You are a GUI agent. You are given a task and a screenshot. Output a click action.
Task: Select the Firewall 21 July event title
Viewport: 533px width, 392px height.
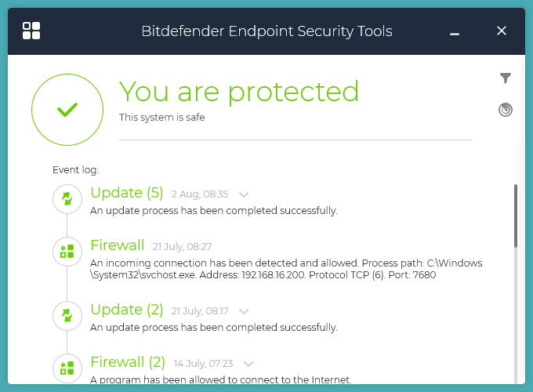[118, 245]
